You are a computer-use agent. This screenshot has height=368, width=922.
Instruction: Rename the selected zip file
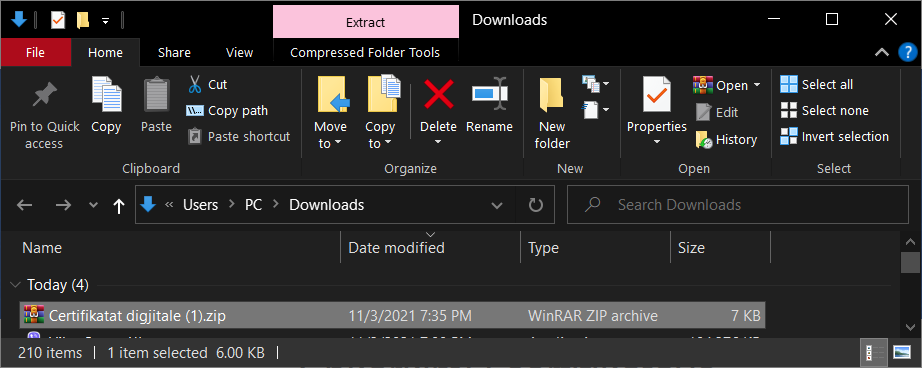(489, 106)
